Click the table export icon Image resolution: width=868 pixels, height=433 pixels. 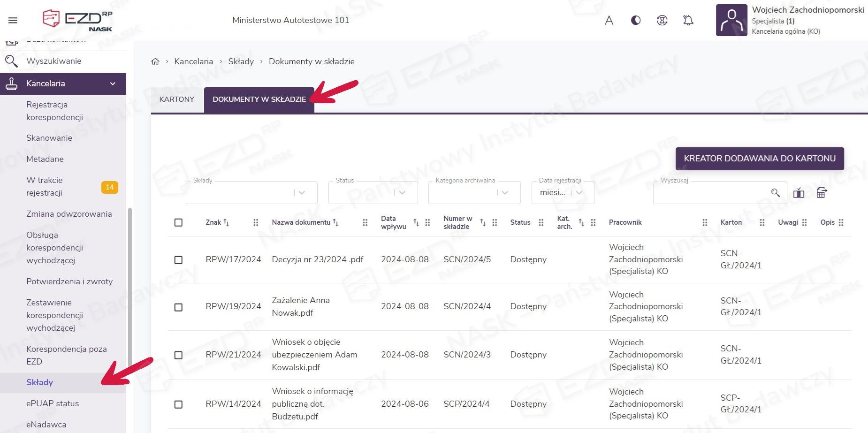click(822, 193)
